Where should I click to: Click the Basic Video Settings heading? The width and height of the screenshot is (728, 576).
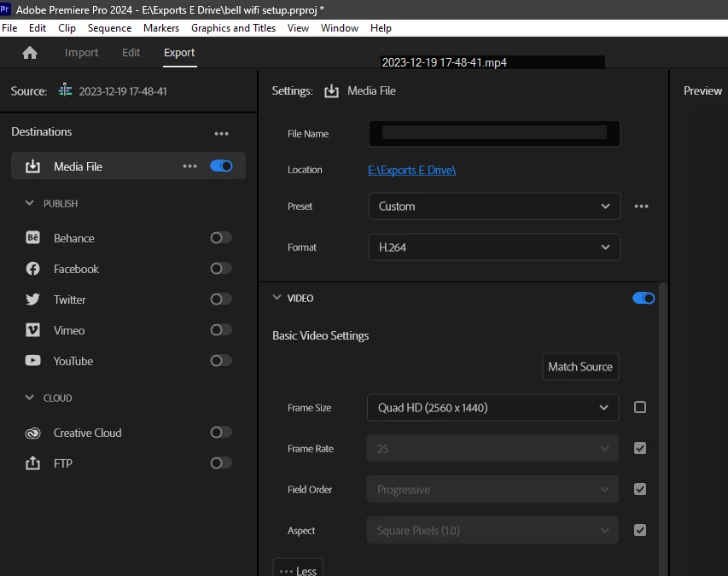pyautogui.click(x=320, y=335)
